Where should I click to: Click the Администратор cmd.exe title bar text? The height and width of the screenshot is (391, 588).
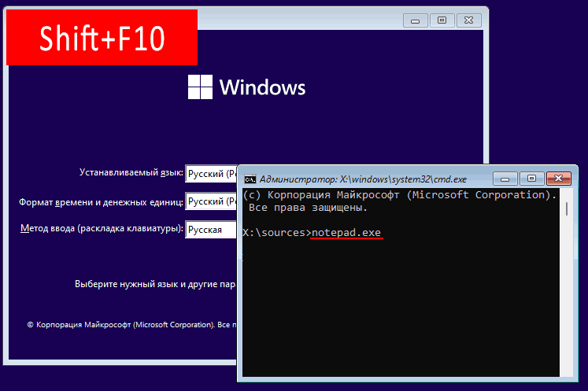coord(363,179)
